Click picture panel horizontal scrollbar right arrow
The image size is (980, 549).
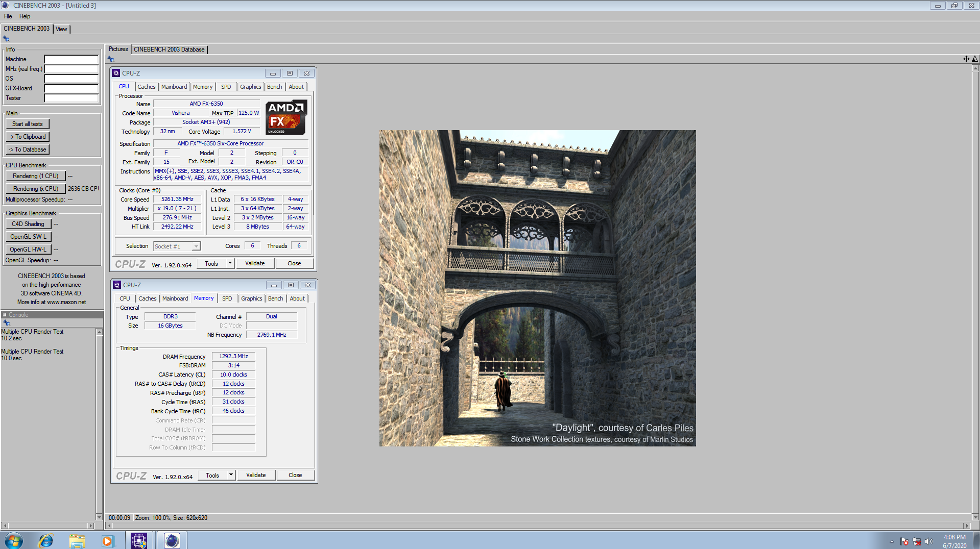[x=967, y=526]
